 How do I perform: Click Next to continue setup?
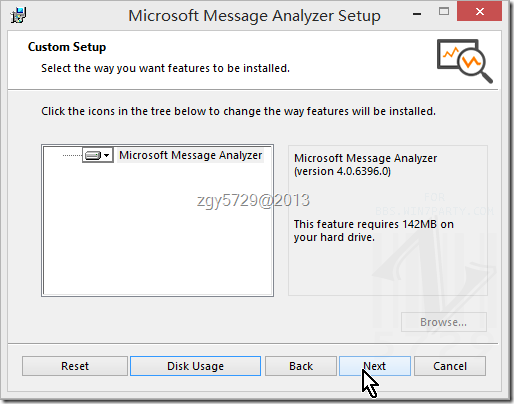coord(375,366)
